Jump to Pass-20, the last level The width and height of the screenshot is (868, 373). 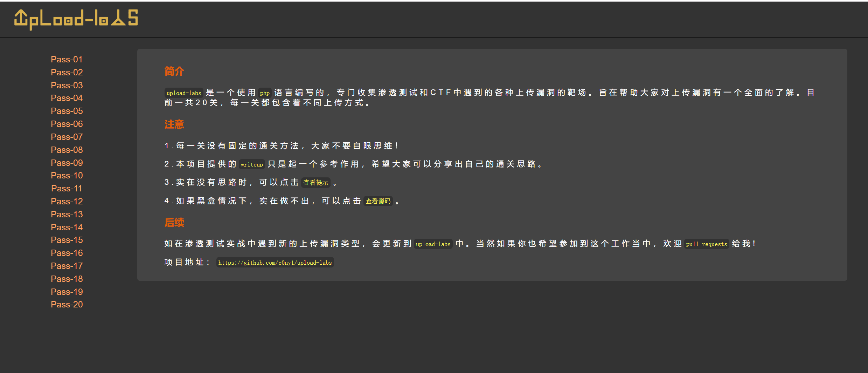click(67, 305)
